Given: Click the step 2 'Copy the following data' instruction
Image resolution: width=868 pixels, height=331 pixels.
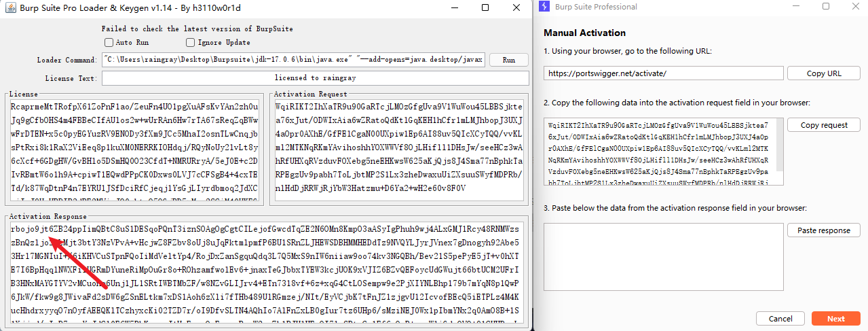Looking at the screenshot, I should (677, 103).
